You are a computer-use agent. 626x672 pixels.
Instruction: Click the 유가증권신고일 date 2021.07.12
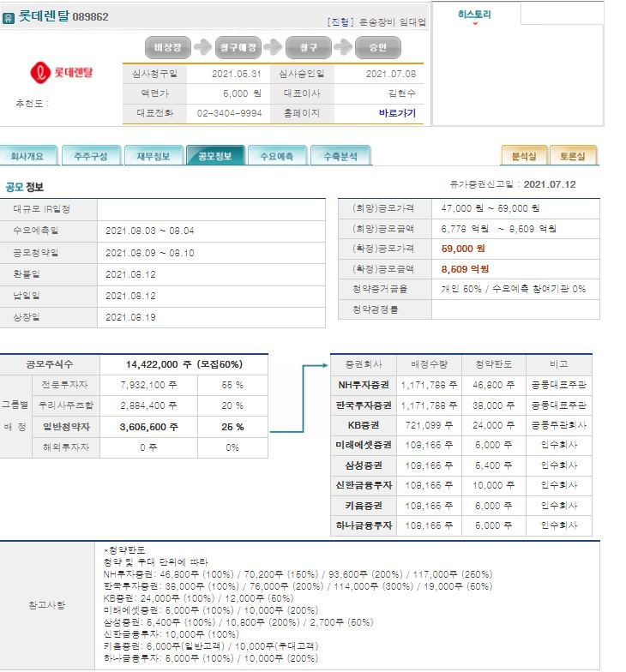550,184
